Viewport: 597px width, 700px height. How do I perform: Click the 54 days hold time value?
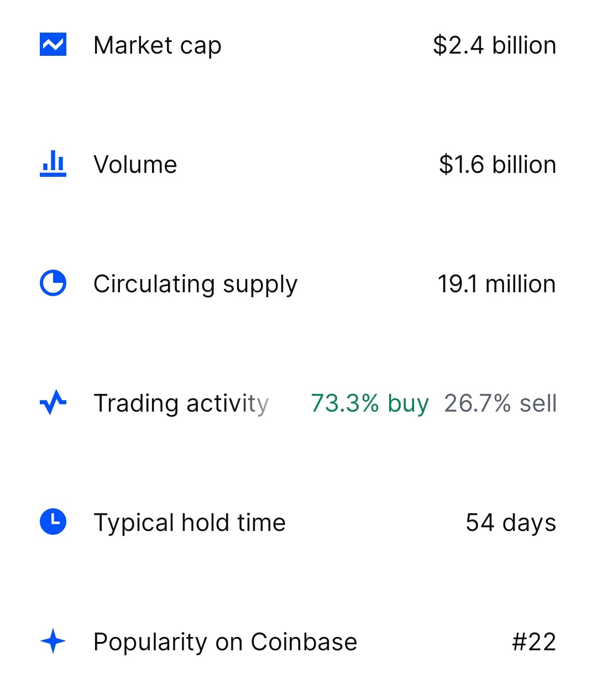pyautogui.click(x=511, y=523)
